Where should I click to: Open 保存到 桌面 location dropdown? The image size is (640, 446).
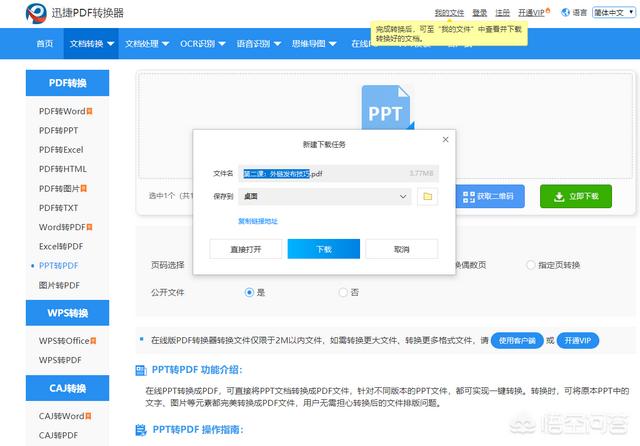coord(324,197)
